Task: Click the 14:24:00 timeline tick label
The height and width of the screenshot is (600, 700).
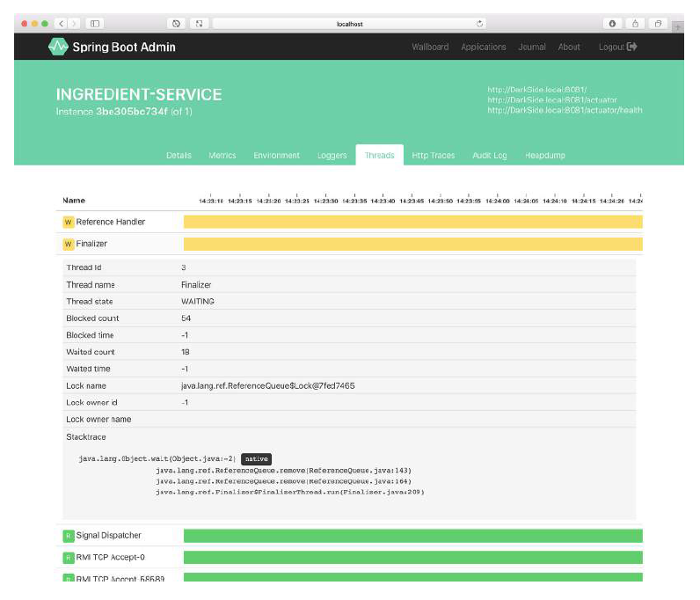Action: pos(498,201)
